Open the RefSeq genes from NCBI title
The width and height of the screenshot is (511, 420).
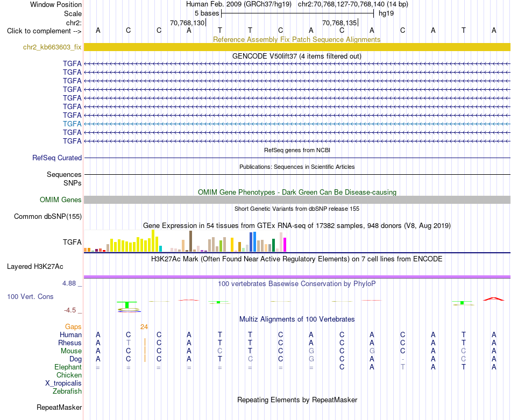[297, 150]
